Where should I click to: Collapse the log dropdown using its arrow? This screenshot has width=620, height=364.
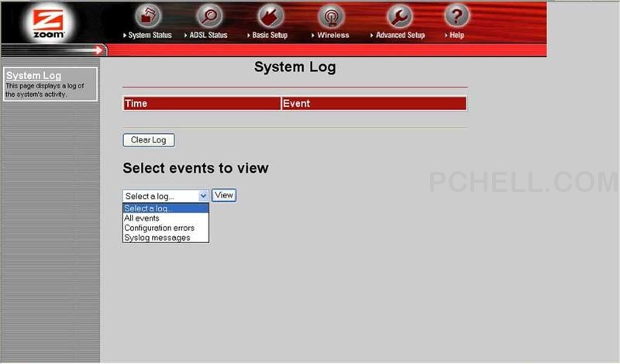pos(203,196)
